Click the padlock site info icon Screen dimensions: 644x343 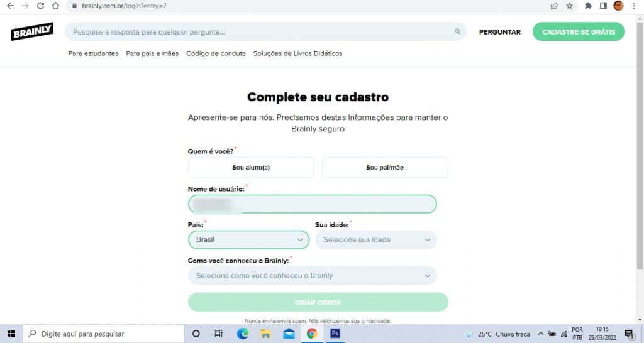click(74, 6)
